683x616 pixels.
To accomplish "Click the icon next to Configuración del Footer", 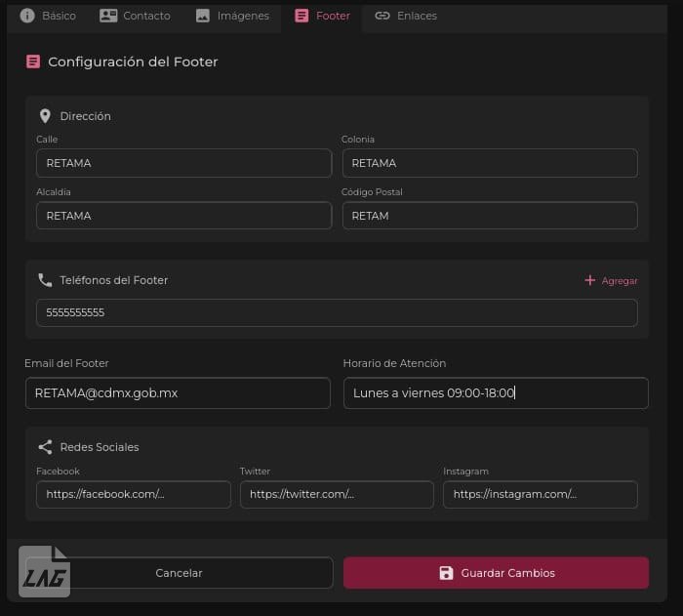I will point(33,62).
